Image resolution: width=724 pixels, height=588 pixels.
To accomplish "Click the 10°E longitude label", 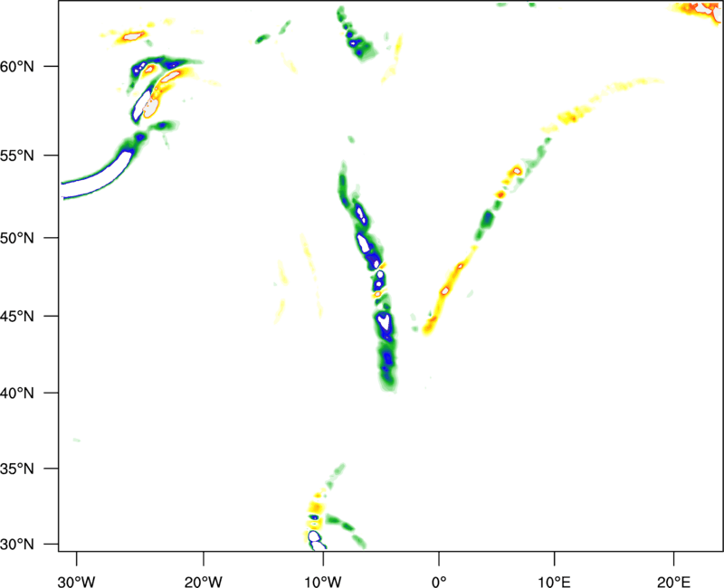I will point(554,582).
